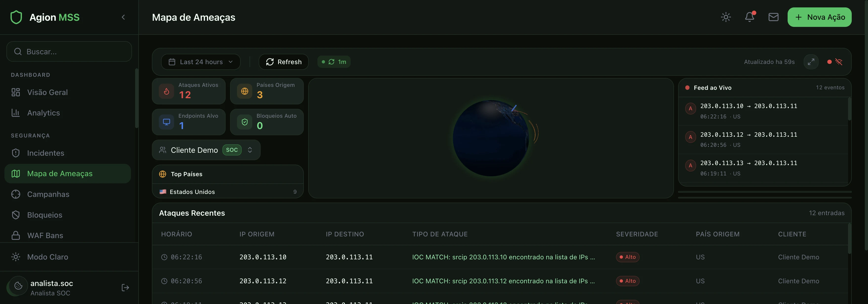
Task: Open Campanhas page
Action: (x=68, y=194)
